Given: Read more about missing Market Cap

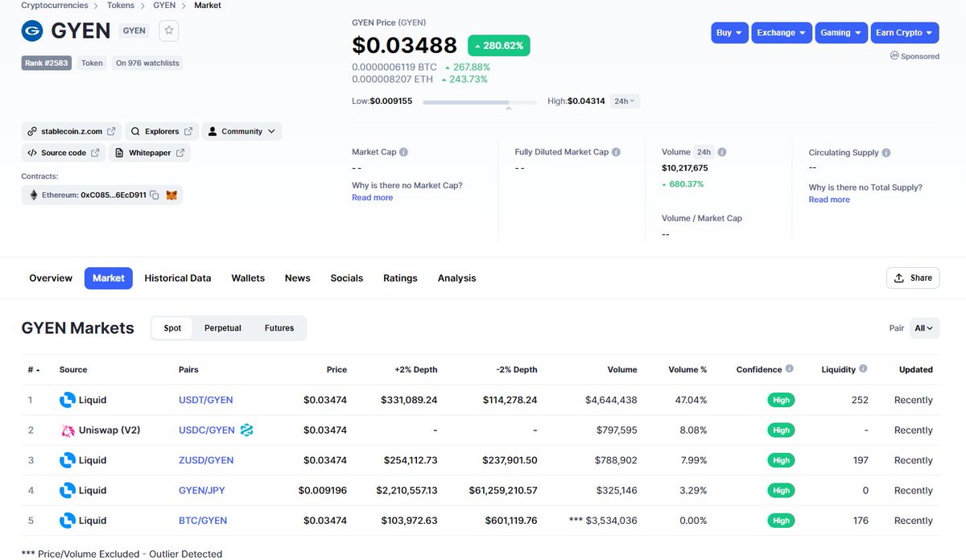Looking at the screenshot, I should tap(373, 198).
